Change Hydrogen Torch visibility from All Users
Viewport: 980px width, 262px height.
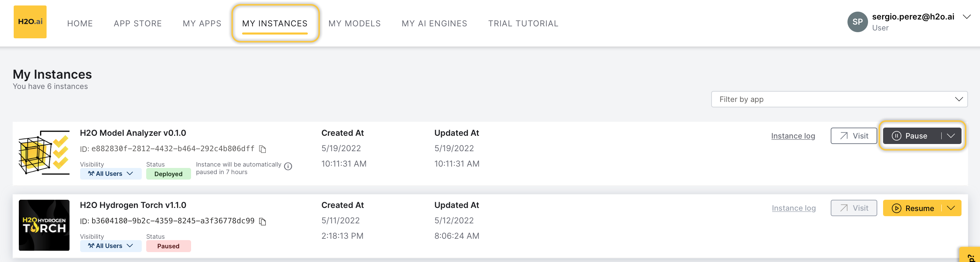(110, 246)
